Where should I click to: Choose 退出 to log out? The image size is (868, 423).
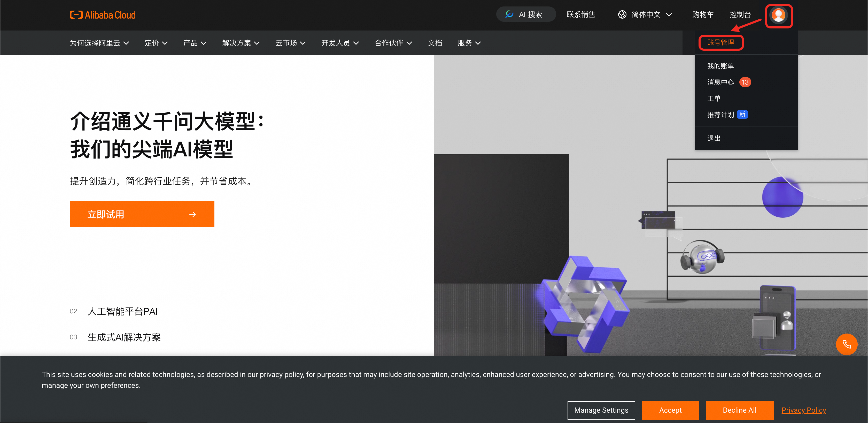point(714,138)
